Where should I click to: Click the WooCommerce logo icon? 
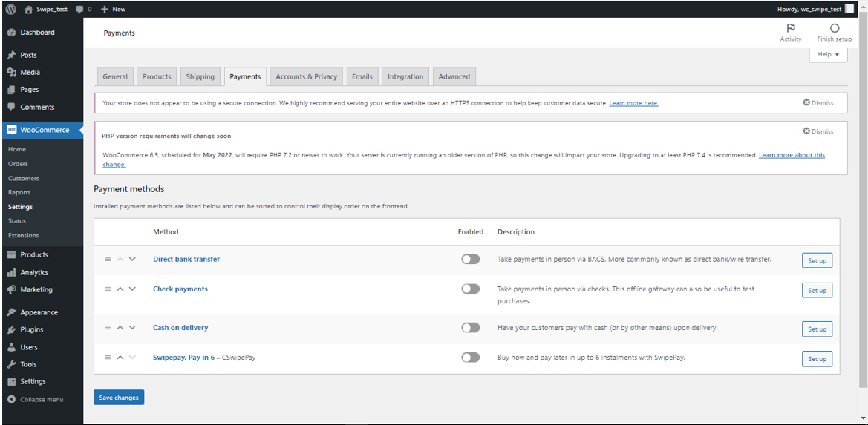[x=12, y=130]
